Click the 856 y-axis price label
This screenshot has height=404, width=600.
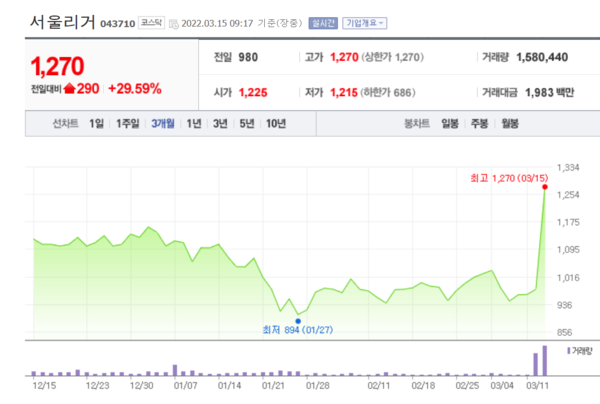565,332
